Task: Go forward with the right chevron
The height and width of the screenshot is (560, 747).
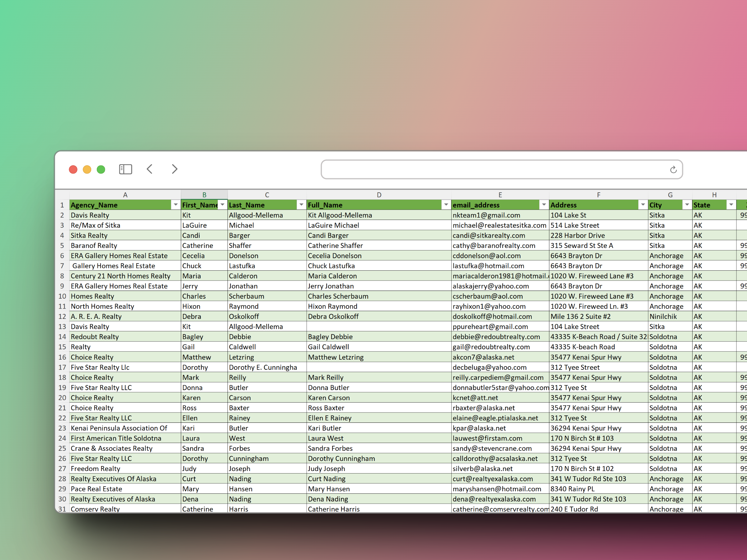Action: click(174, 169)
